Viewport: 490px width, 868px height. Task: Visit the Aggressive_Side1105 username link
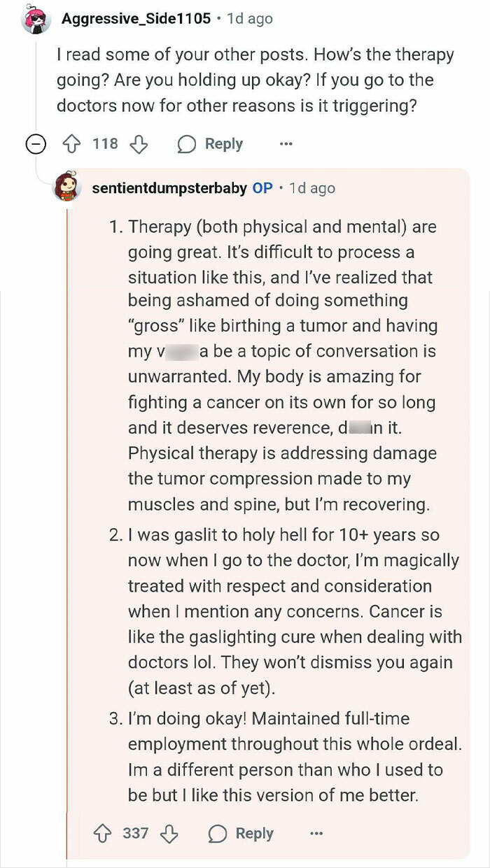(x=136, y=19)
